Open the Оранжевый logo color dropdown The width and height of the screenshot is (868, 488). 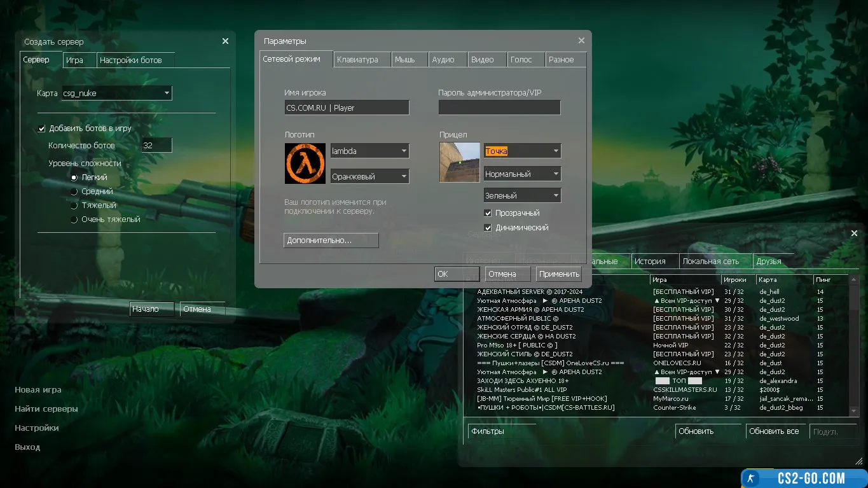tap(369, 177)
